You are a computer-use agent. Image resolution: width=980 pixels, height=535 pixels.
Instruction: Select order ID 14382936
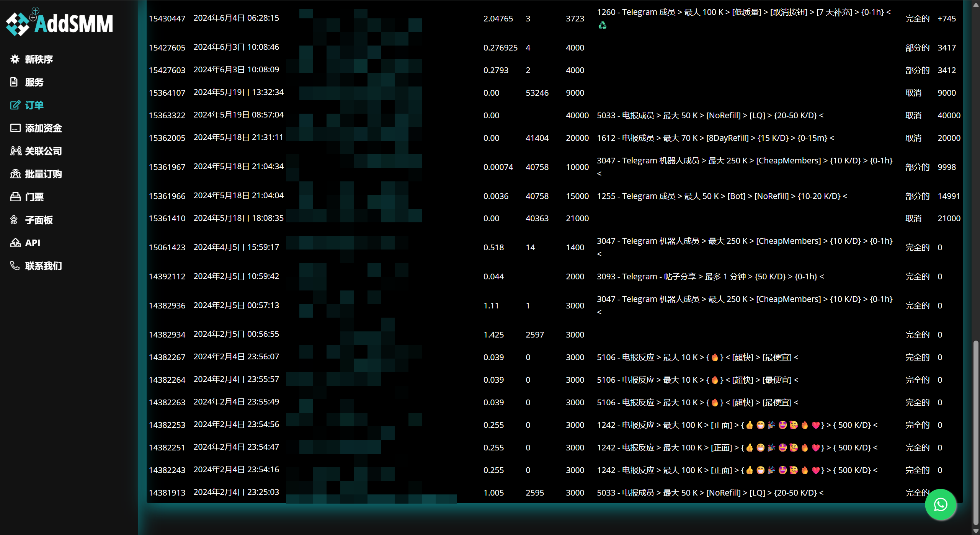coord(167,305)
